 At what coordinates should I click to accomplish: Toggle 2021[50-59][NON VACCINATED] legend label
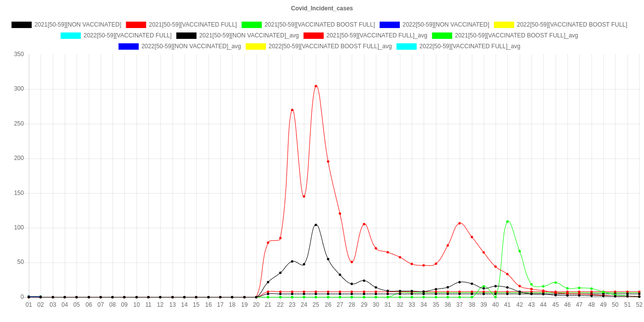pyautogui.click(x=77, y=25)
